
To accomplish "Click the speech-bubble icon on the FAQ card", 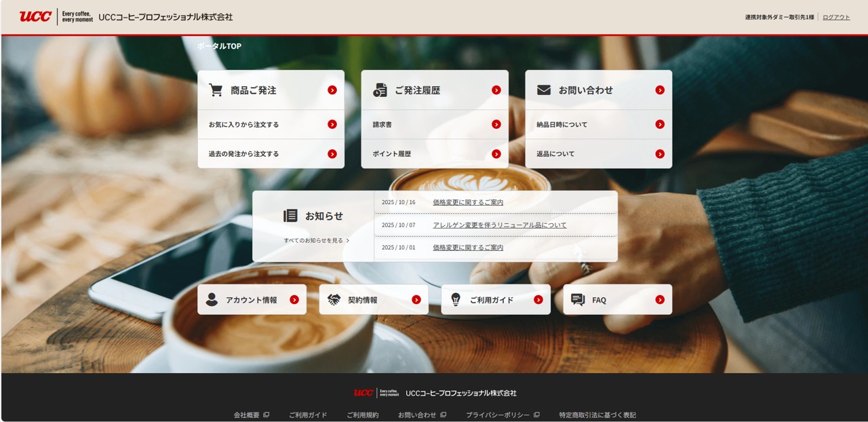I will tap(578, 299).
